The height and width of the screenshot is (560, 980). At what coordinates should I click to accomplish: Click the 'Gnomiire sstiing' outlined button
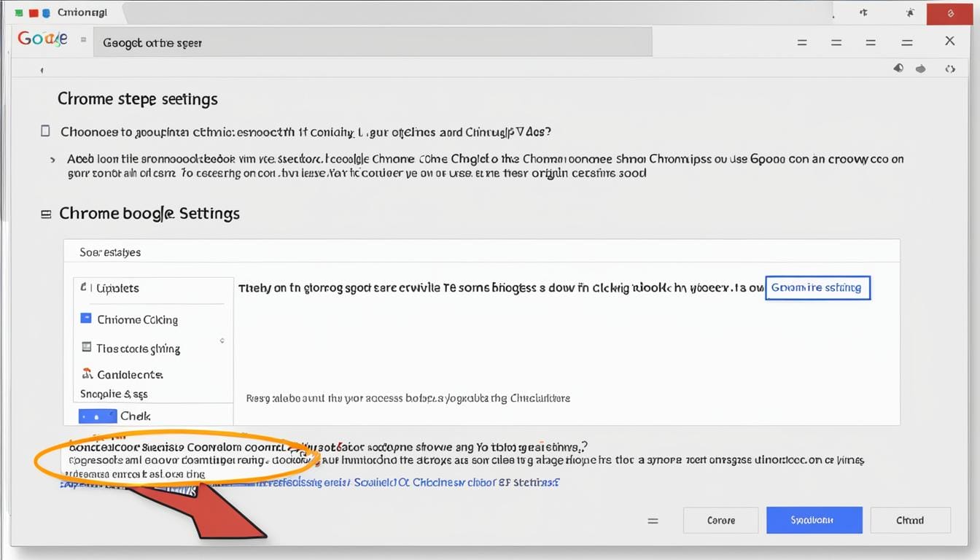pyautogui.click(x=817, y=287)
